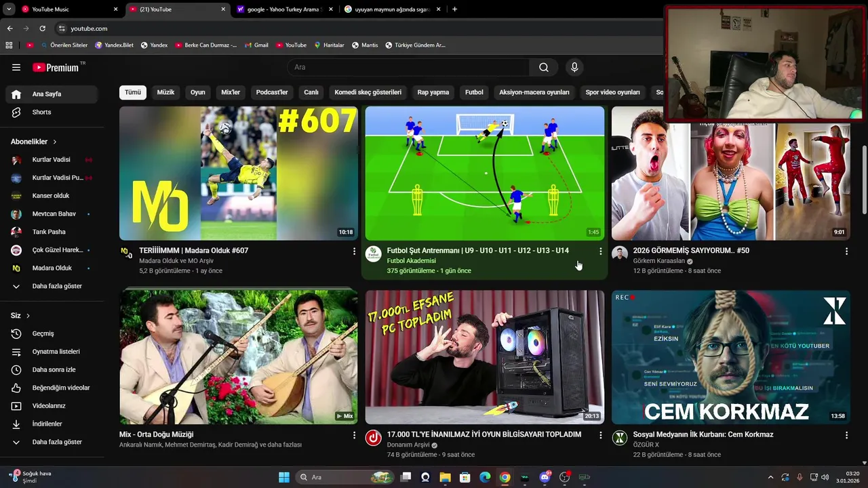The height and width of the screenshot is (488, 868).
Task: Expand Abonelikler subscriptions chevron
Action: pos(55,142)
